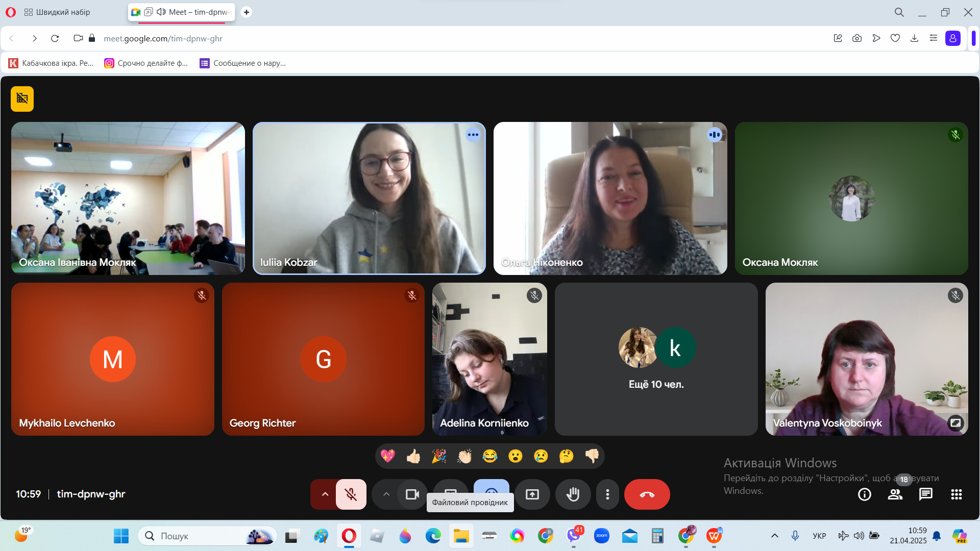Open Швидкий набір speed dial tab

[x=57, y=12]
